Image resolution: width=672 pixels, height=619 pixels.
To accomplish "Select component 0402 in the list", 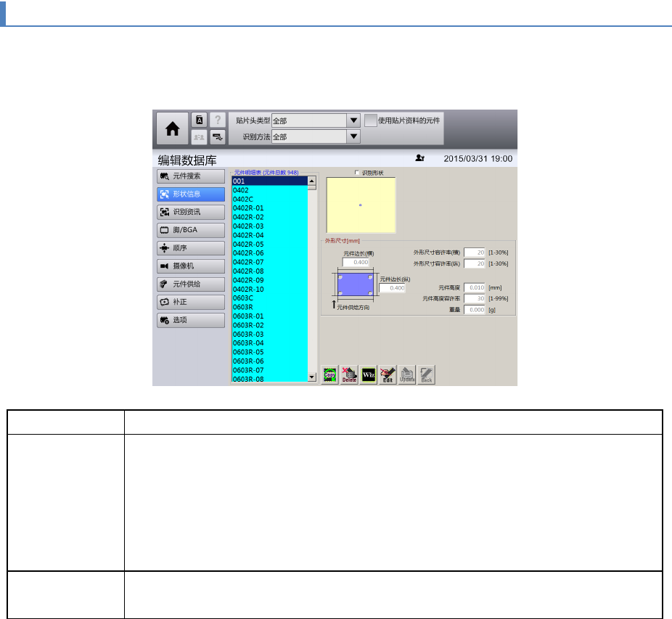I will (269, 190).
